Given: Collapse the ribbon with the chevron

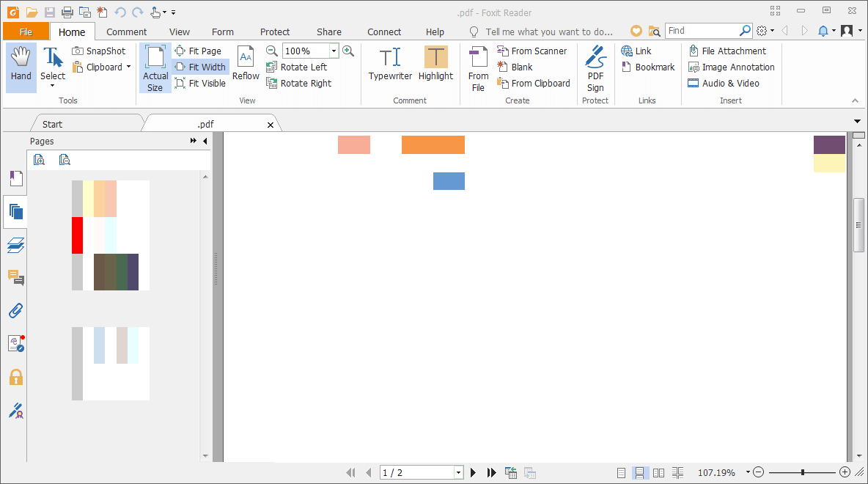Looking at the screenshot, I should 855,100.
